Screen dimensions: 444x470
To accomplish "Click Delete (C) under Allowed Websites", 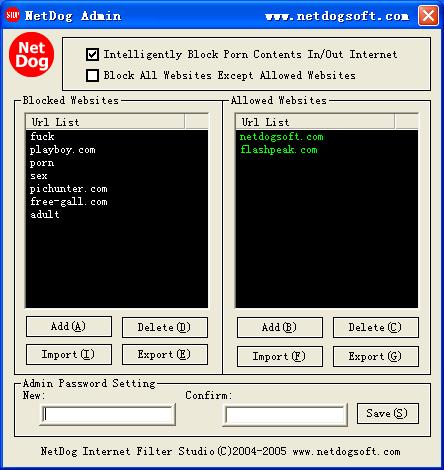I will (x=376, y=327).
